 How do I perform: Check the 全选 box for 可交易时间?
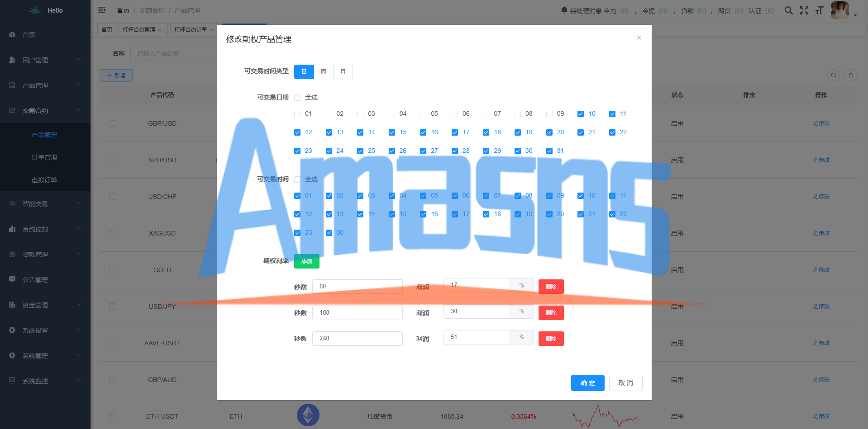point(297,179)
